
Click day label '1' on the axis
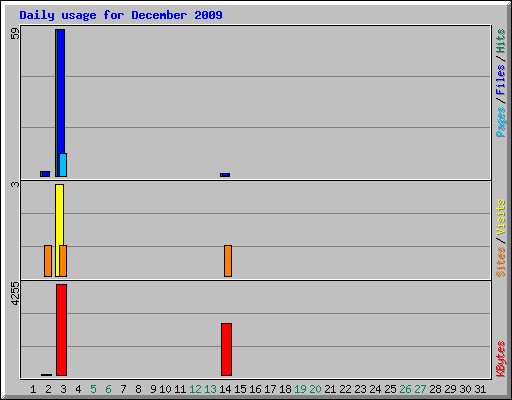point(33,389)
